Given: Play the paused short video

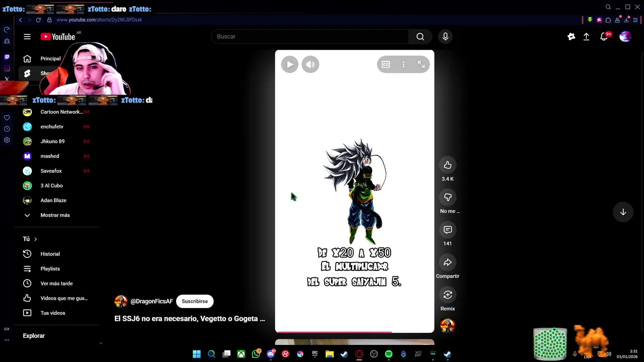Looking at the screenshot, I should coord(290,64).
